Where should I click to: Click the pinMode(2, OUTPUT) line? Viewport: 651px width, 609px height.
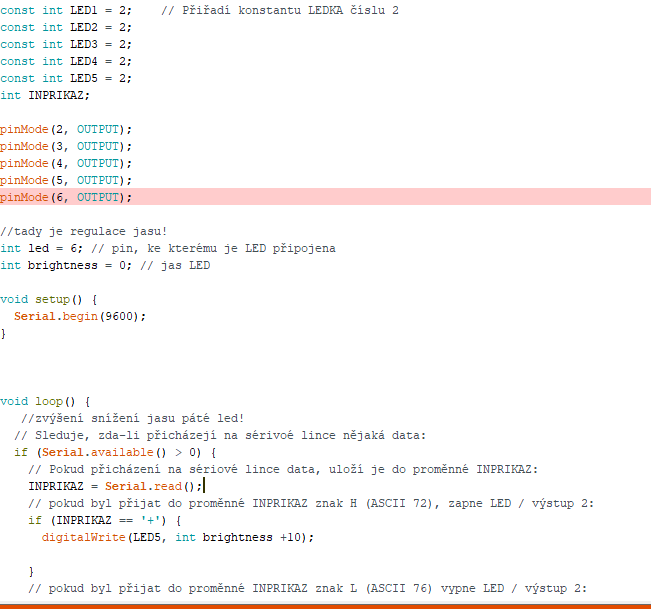[x=66, y=129]
